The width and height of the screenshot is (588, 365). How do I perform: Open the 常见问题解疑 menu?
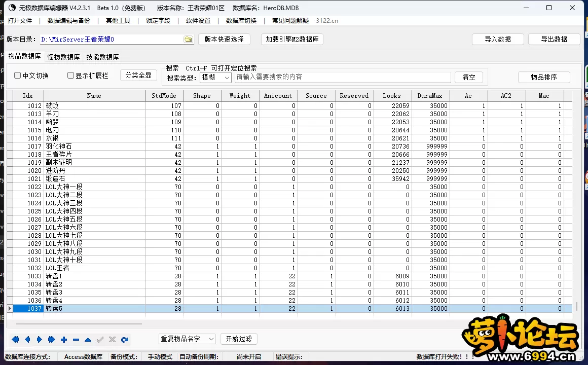point(290,21)
